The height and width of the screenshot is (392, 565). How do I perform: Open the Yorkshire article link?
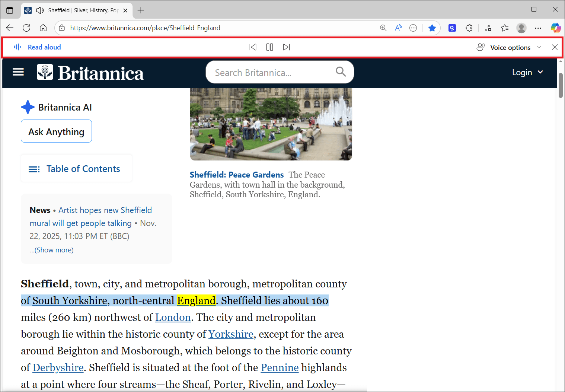click(x=231, y=334)
